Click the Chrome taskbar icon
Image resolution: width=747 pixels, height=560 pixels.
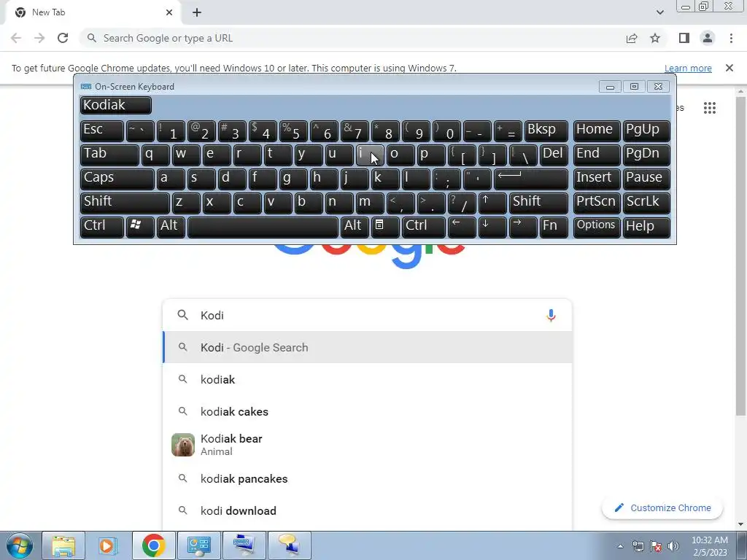coord(153,545)
